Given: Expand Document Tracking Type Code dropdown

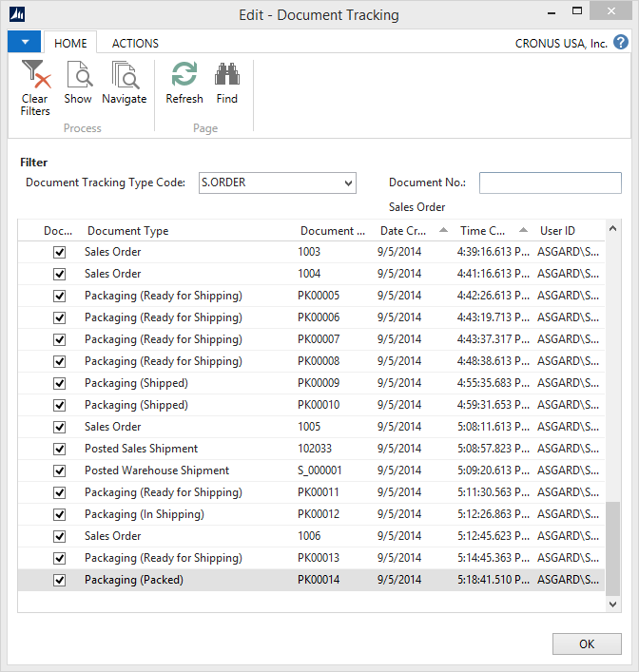Looking at the screenshot, I should (348, 182).
